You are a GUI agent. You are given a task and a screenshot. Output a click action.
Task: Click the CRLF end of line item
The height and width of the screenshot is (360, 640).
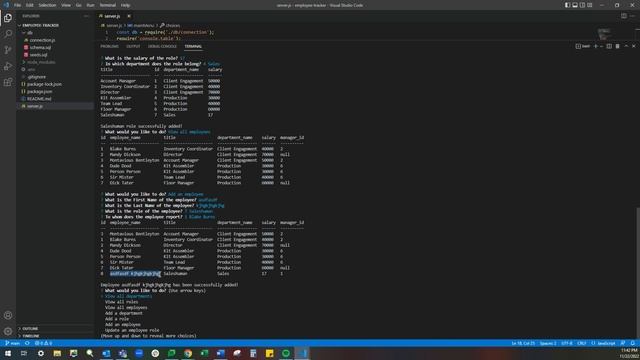(582, 343)
